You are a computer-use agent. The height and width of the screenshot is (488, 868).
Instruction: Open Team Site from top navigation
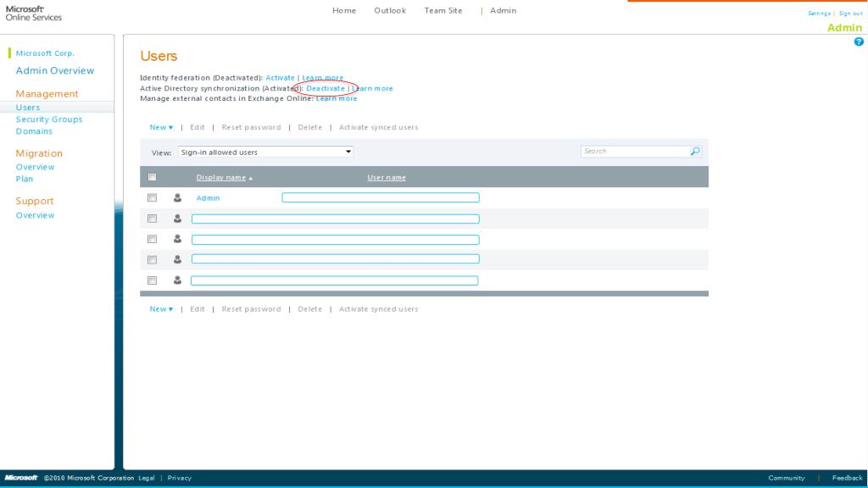click(442, 10)
